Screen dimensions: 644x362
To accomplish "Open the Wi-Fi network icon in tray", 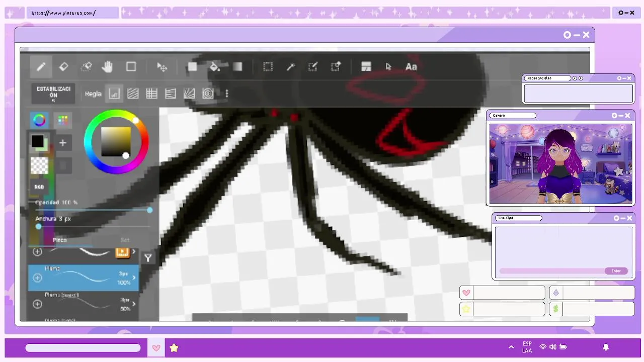I will (543, 347).
